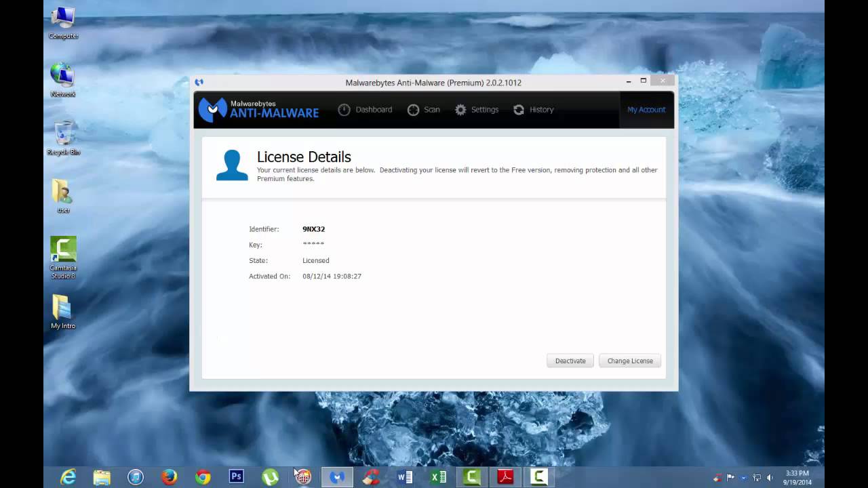Select the User folder desktop icon

tap(63, 197)
